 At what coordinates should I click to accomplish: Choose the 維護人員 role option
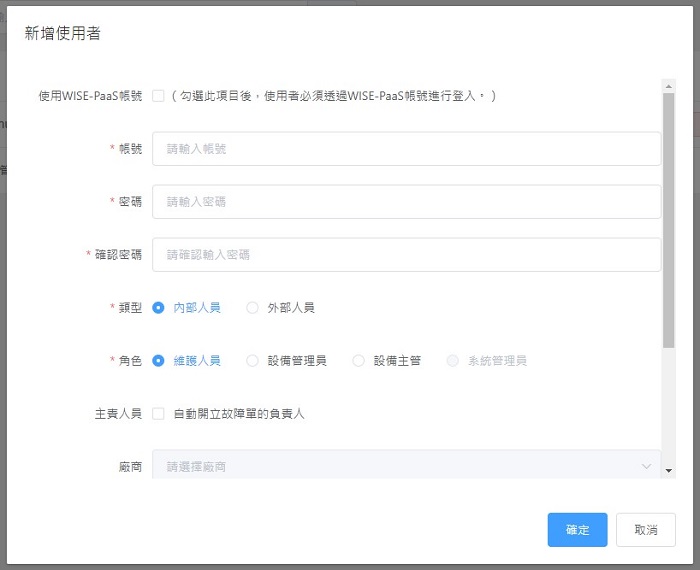(x=158, y=361)
